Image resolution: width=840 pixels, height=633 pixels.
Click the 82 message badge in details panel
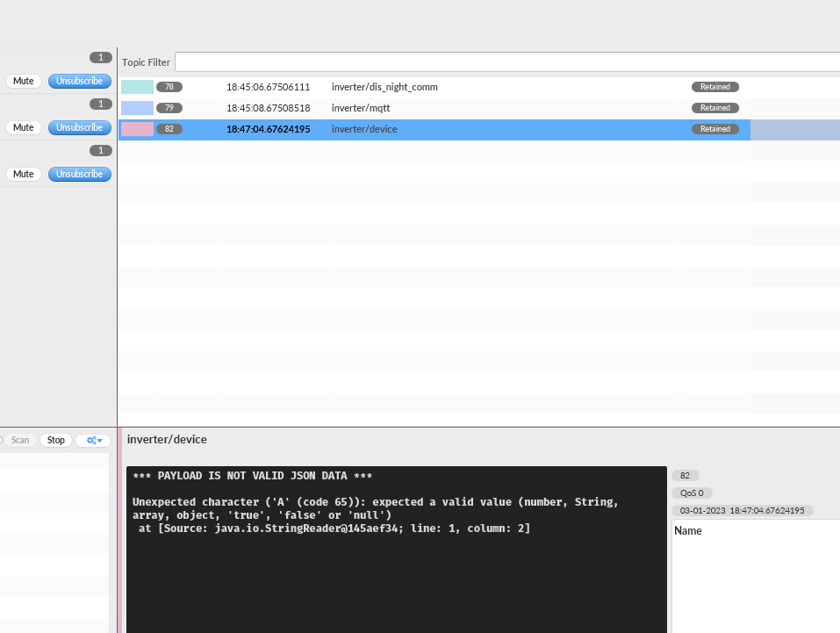(685, 475)
